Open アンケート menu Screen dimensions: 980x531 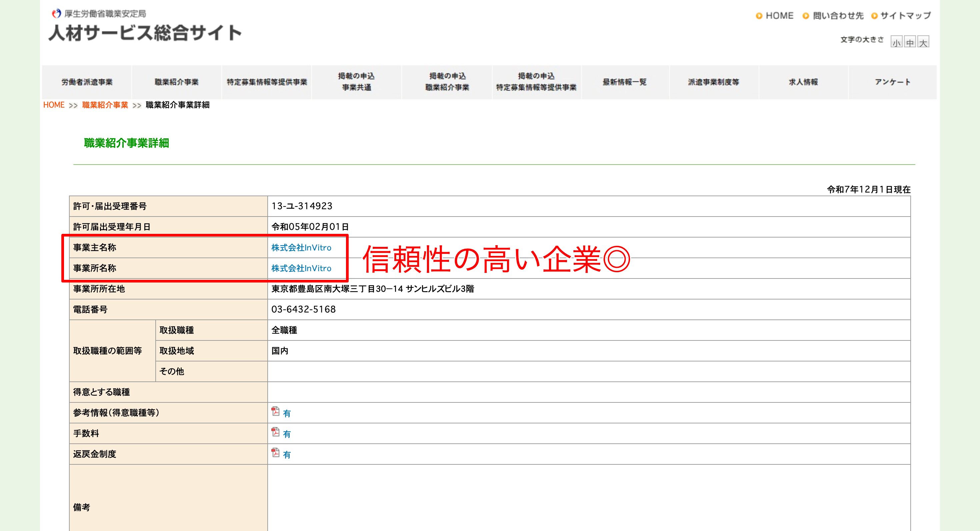pos(893,82)
